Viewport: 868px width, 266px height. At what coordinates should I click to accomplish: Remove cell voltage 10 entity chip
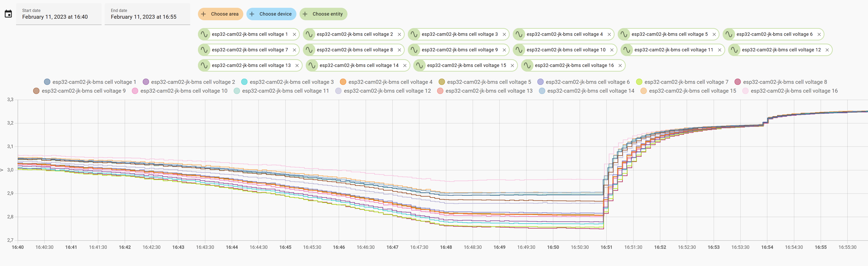click(x=611, y=50)
